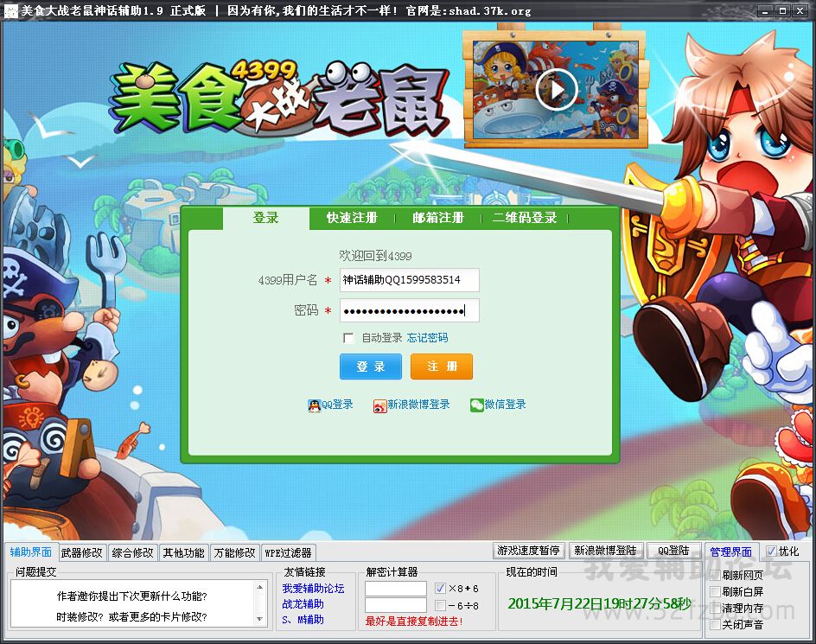Viewport: 816px width, 644px height.
Task: Open the 新浪微博登录 link
Action: (x=418, y=405)
